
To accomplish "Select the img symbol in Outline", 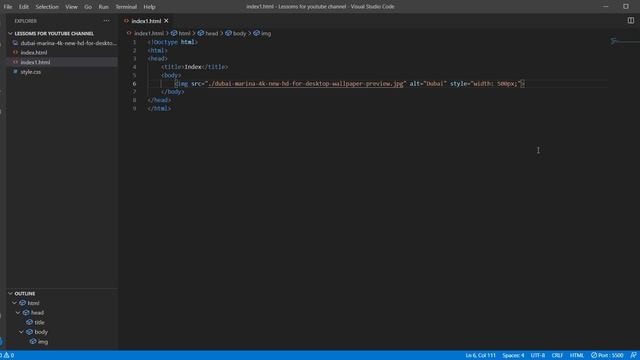I will point(43,342).
